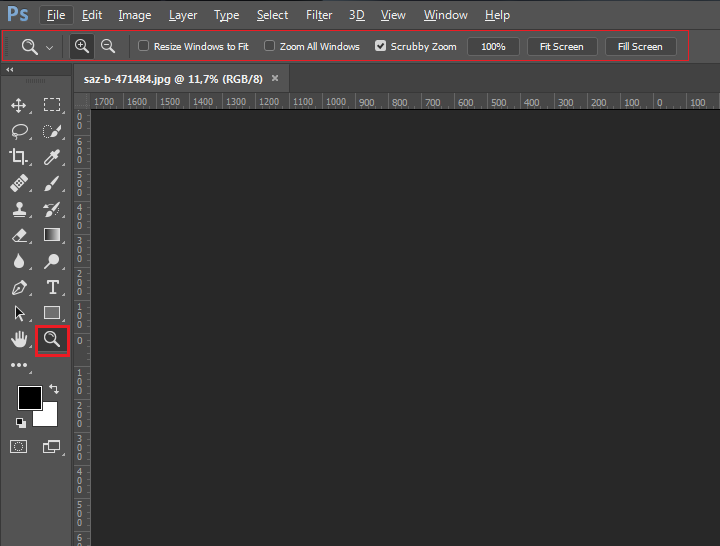Enable Resize Windows to Fit checkbox

(x=144, y=46)
